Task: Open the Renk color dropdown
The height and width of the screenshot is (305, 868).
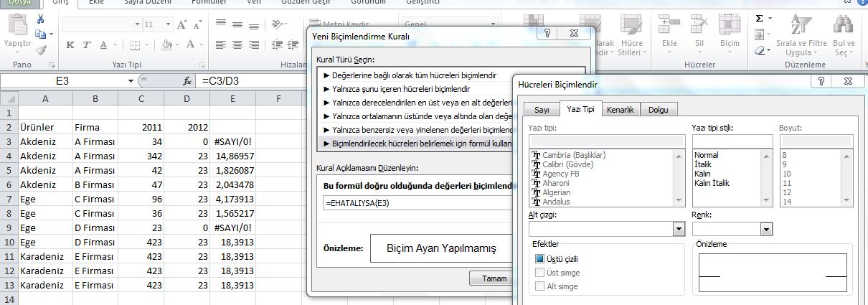Action: click(767, 229)
